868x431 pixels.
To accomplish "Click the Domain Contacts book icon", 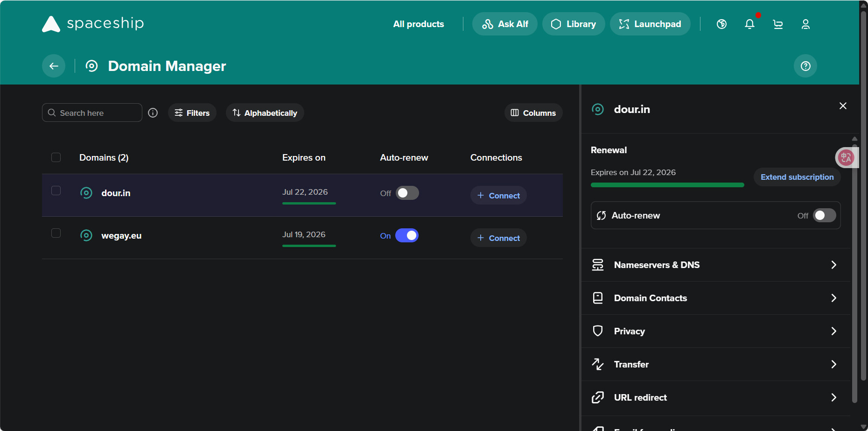I will pos(598,298).
